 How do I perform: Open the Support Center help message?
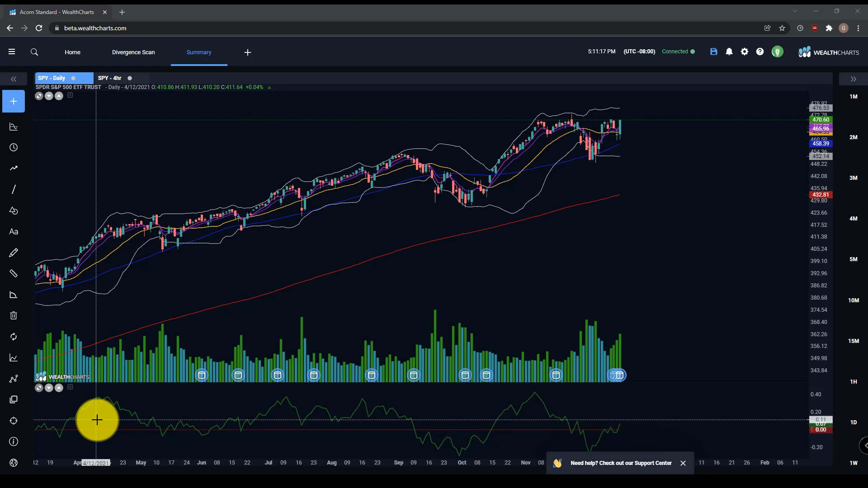[x=621, y=463]
